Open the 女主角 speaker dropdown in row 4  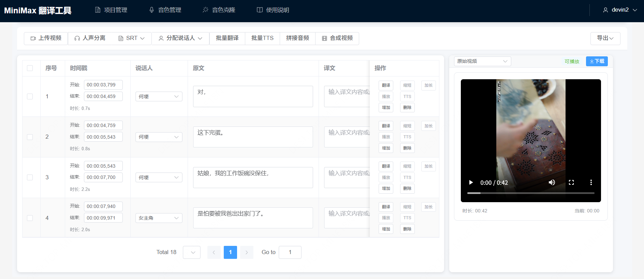[x=159, y=218]
